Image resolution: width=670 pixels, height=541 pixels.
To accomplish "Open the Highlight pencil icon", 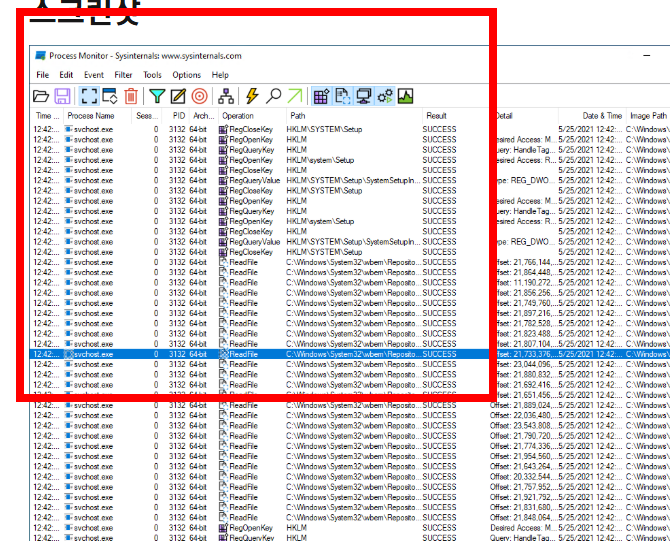I will coord(178,96).
